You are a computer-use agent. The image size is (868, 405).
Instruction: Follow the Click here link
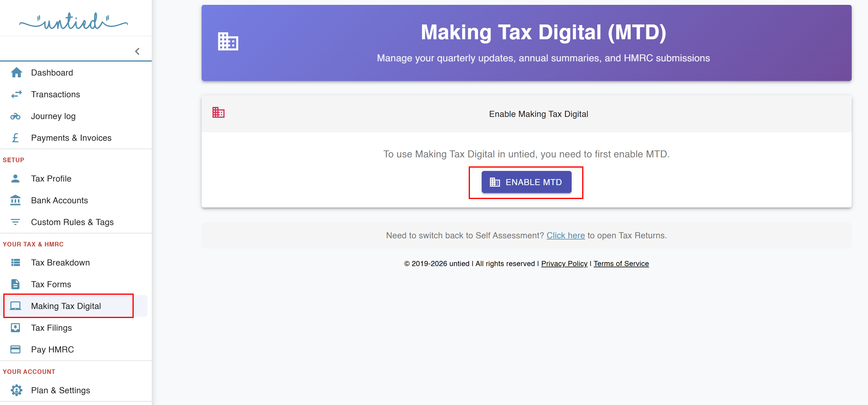tap(565, 235)
